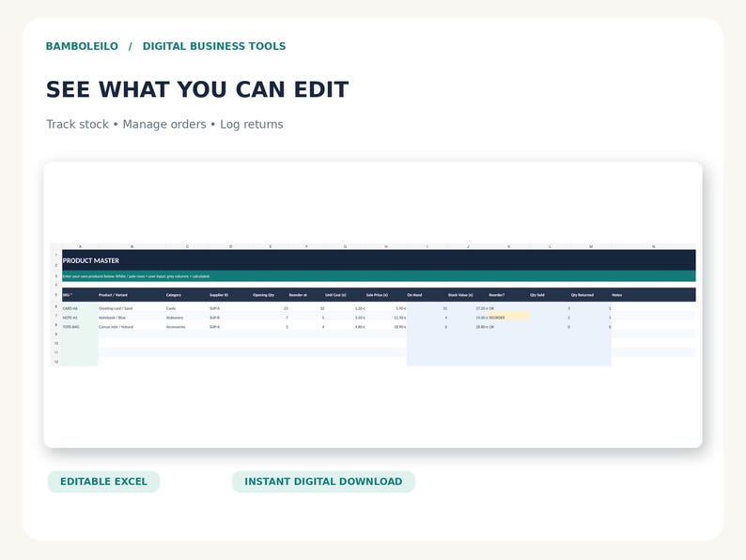Click the Product / Variant column header
Viewport: 746px width, 560px height.
click(x=132, y=295)
